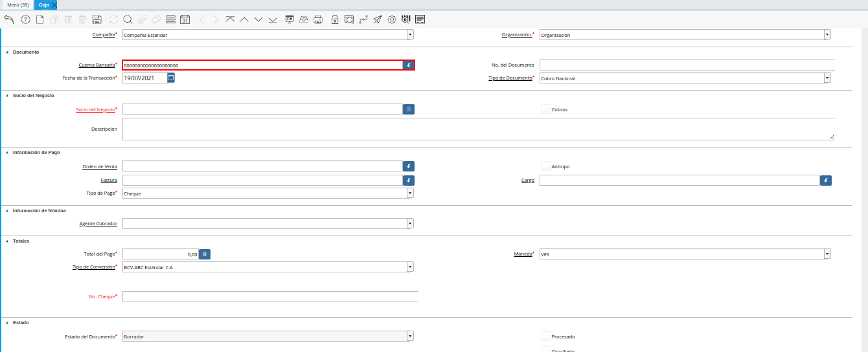Click the date picker icon beside 19/07/2021

(x=171, y=78)
